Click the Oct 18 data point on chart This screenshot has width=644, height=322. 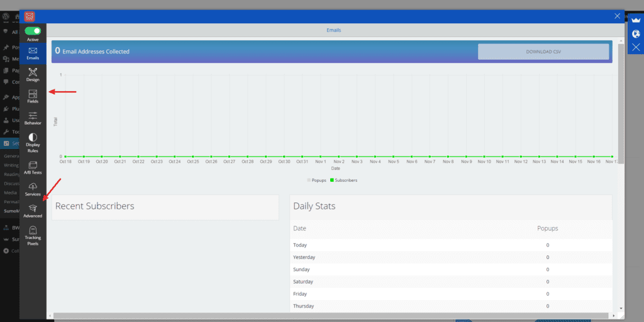coord(65,157)
